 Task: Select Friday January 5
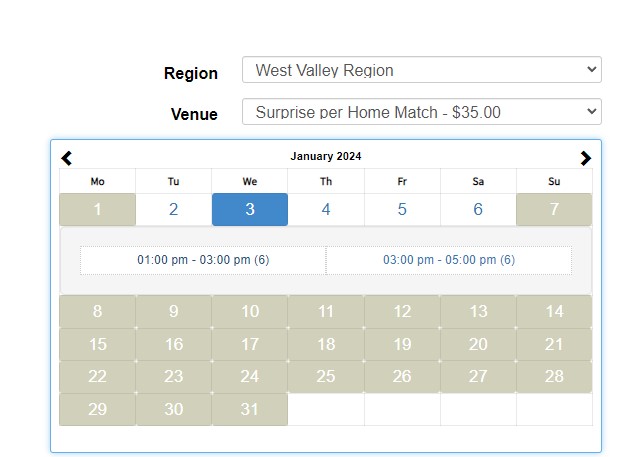[x=402, y=210]
